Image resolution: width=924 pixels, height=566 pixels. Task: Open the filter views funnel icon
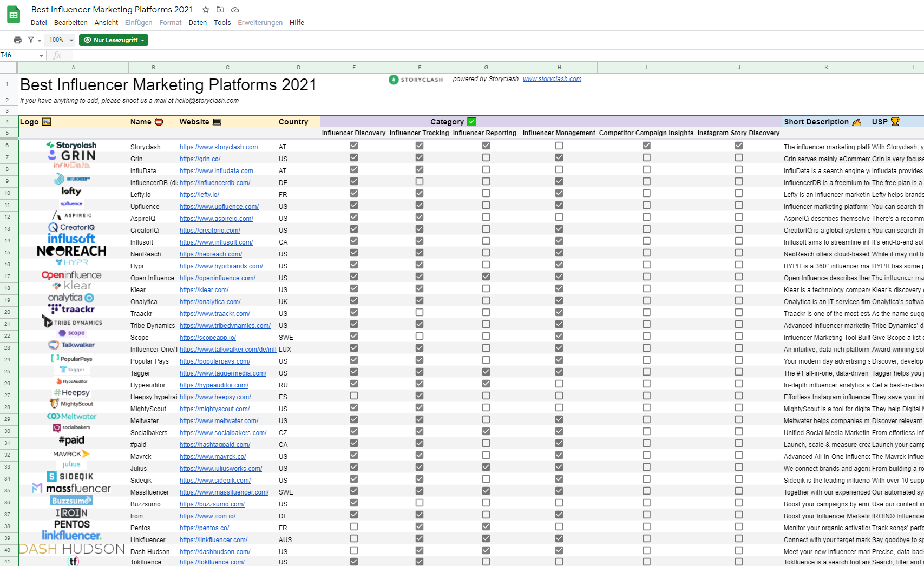click(x=31, y=40)
